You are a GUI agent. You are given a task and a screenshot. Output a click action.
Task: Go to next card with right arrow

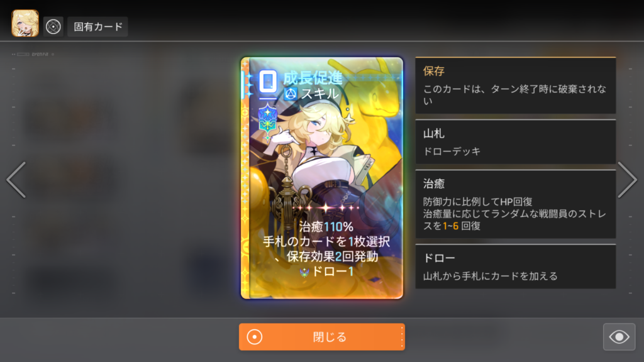(627, 179)
